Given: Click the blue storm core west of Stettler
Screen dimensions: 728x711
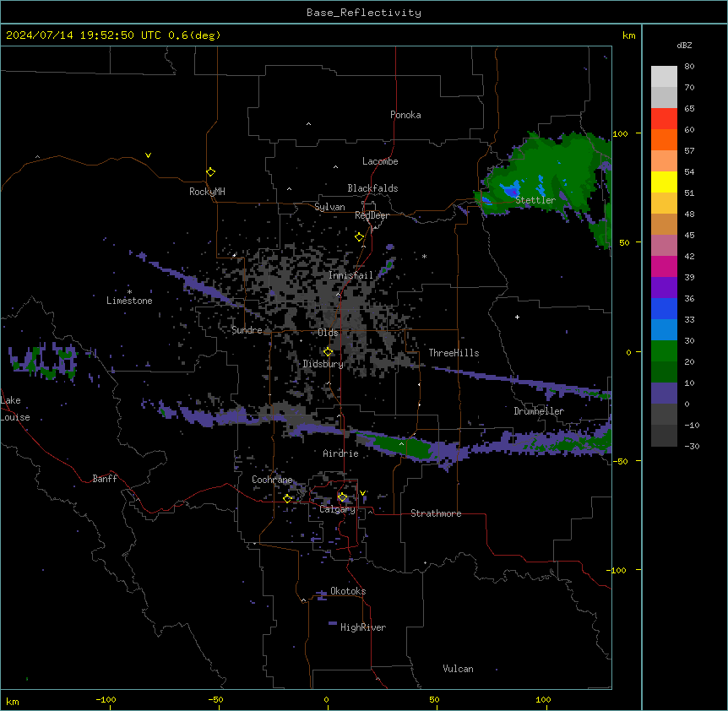Looking at the screenshot, I should (511, 191).
